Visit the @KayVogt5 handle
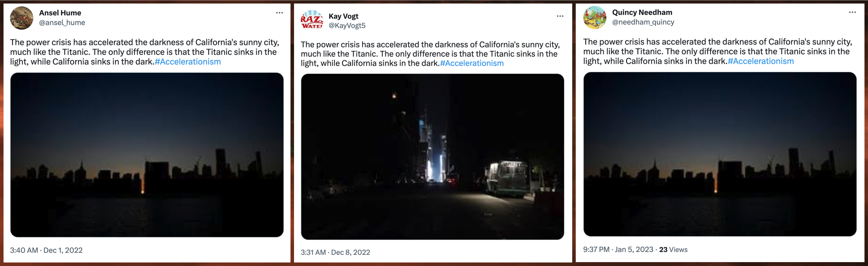 click(x=347, y=26)
